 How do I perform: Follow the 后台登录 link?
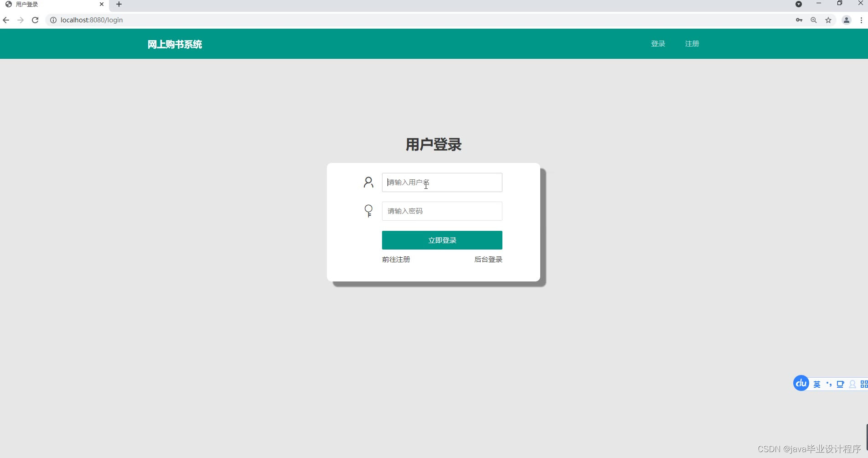pos(488,260)
